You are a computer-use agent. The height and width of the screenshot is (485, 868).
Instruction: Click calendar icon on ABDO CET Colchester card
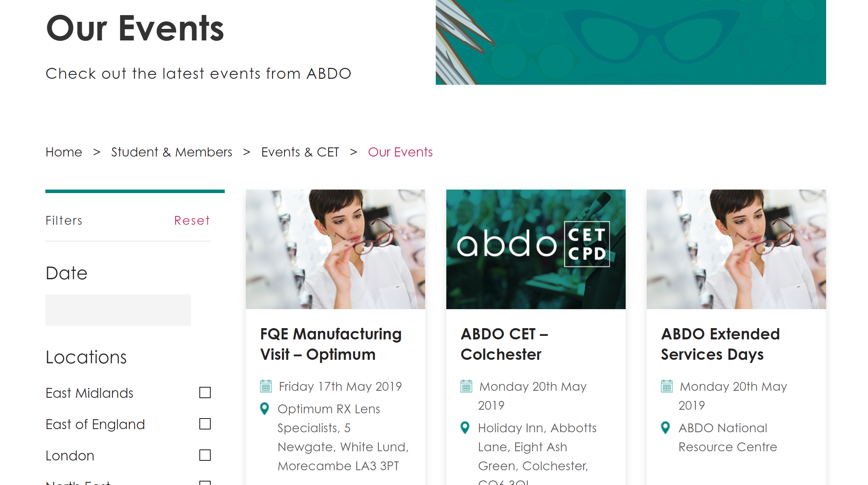point(466,386)
